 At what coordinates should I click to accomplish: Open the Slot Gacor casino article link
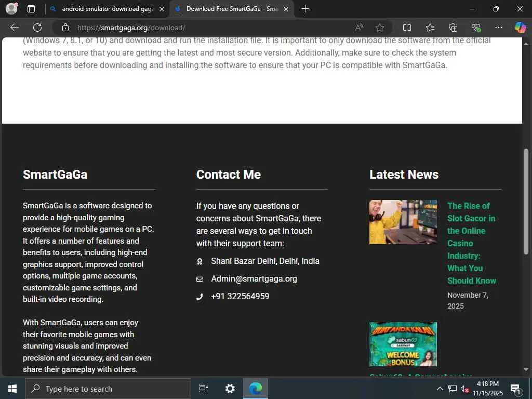[x=472, y=243]
